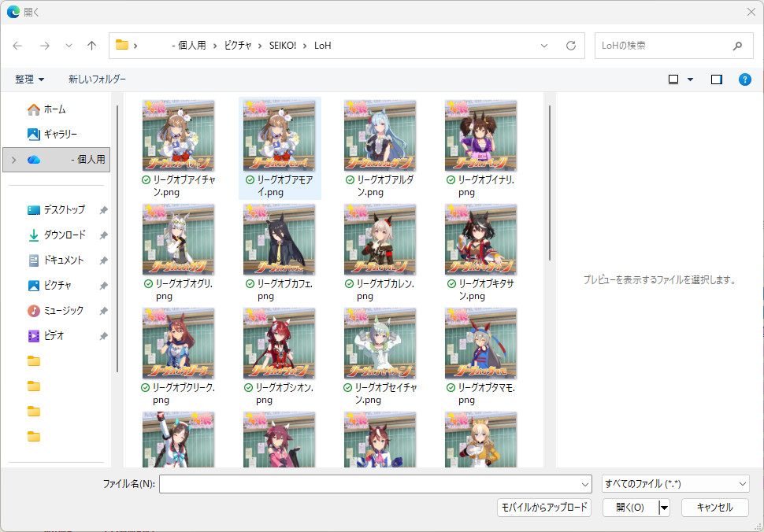This screenshot has width=764, height=532.
Task: Select the first unnamed yellow folder in sidebar
Action: tap(34, 361)
